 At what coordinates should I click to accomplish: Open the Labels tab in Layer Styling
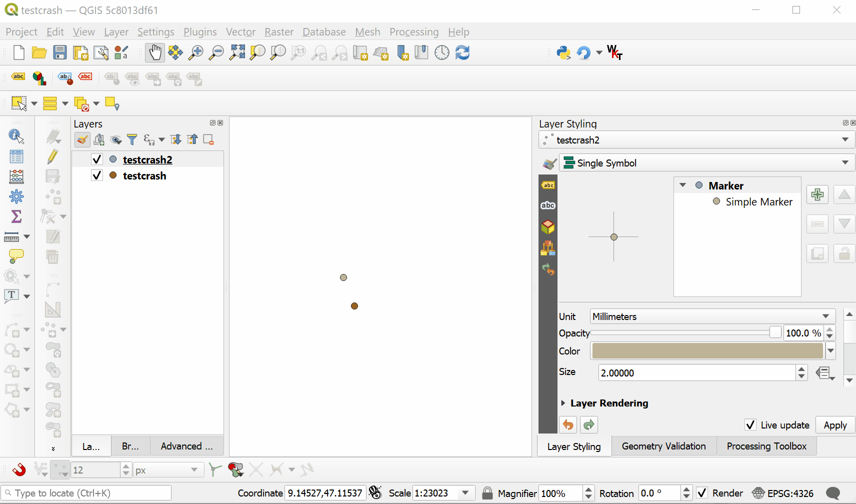click(x=548, y=185)
